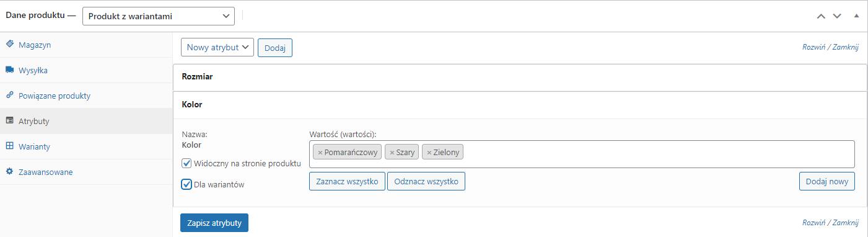
Task: Remove the Zielony value with x
Action: tap(429, 153)
